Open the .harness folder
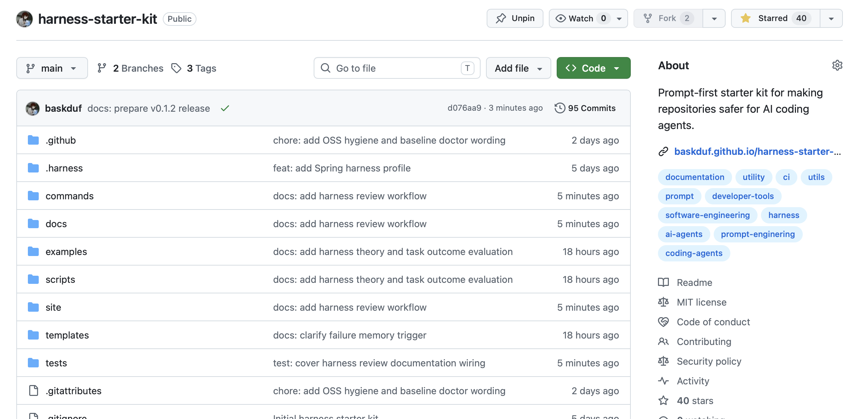This screenshot has width=868, height=419. click(x=64, y=168)
